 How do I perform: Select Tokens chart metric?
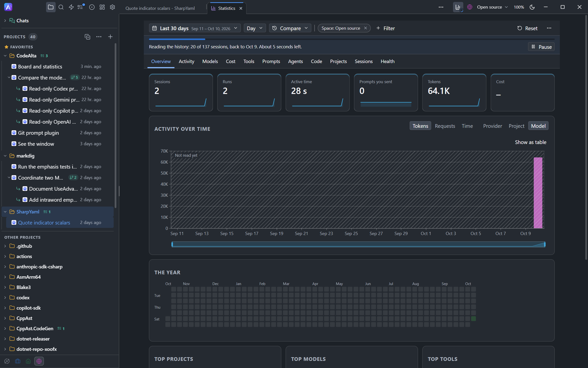click(420, 126)
